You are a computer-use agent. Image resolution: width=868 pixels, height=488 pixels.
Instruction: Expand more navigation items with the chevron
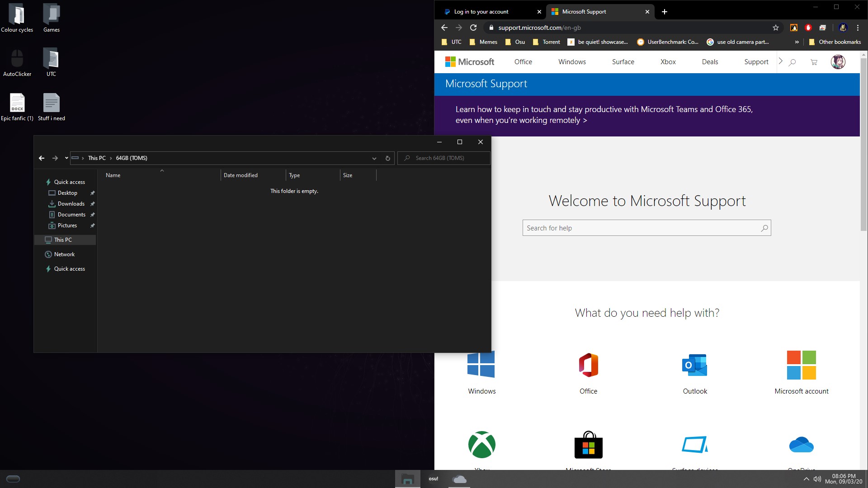tap(780, 61)
